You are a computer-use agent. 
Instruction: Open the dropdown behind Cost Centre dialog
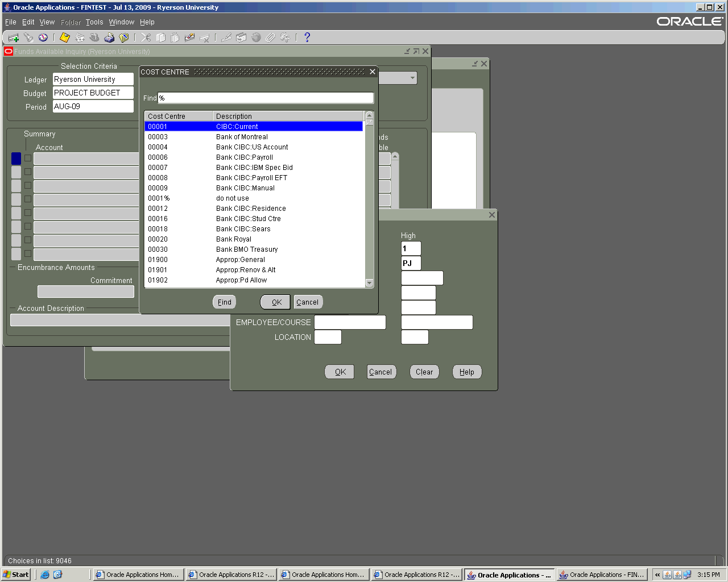click(x=412, y=78)
